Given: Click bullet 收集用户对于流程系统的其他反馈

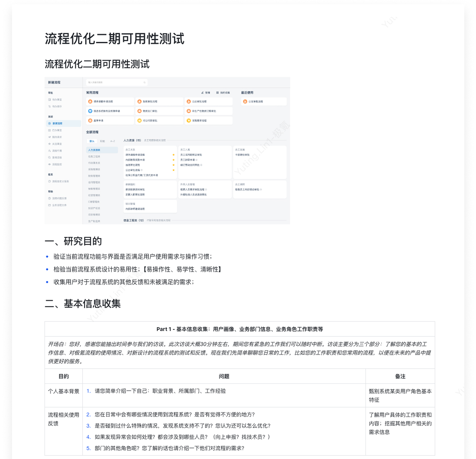Looking at the screenshot, I should (123, 282).
